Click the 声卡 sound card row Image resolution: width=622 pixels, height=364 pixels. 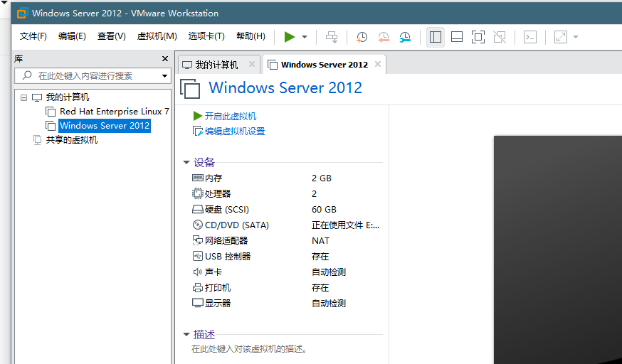coord(285,272)
